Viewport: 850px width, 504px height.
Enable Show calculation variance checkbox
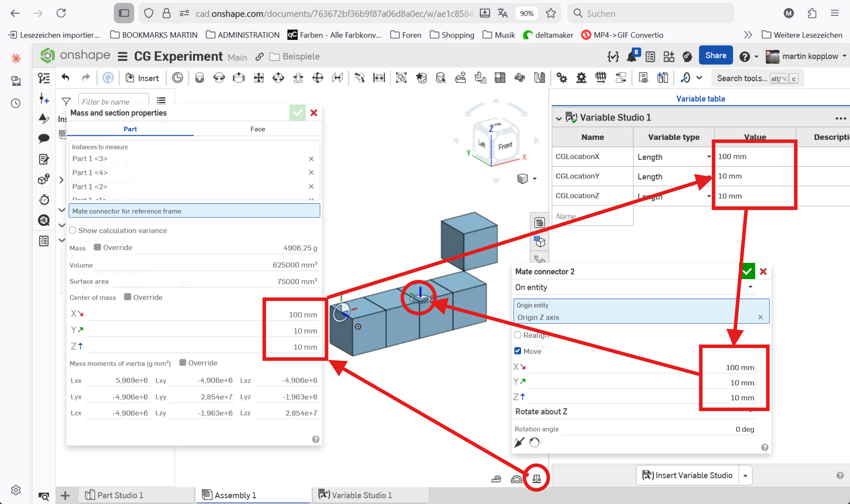73,230
